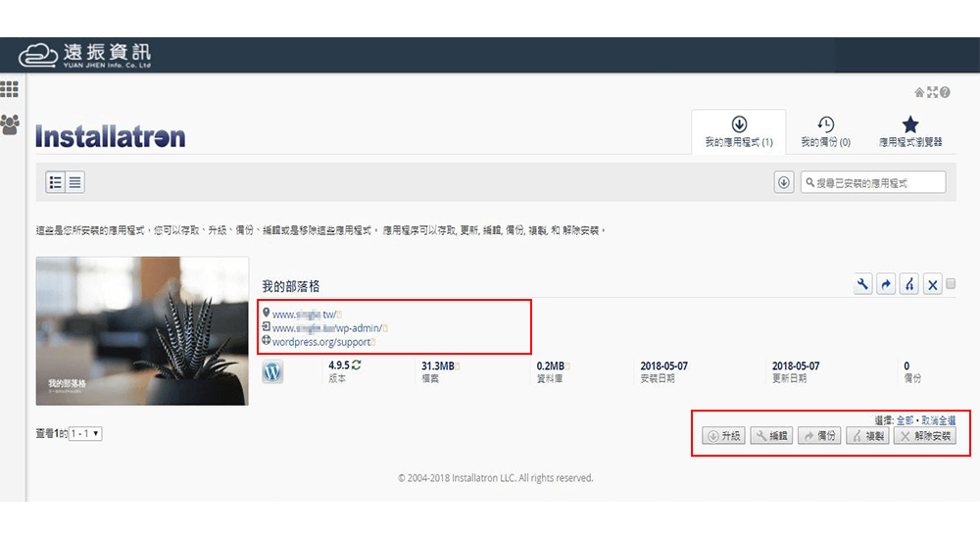
Task: Click the 全部 select-all link
Action: click(x=905, y=420)
